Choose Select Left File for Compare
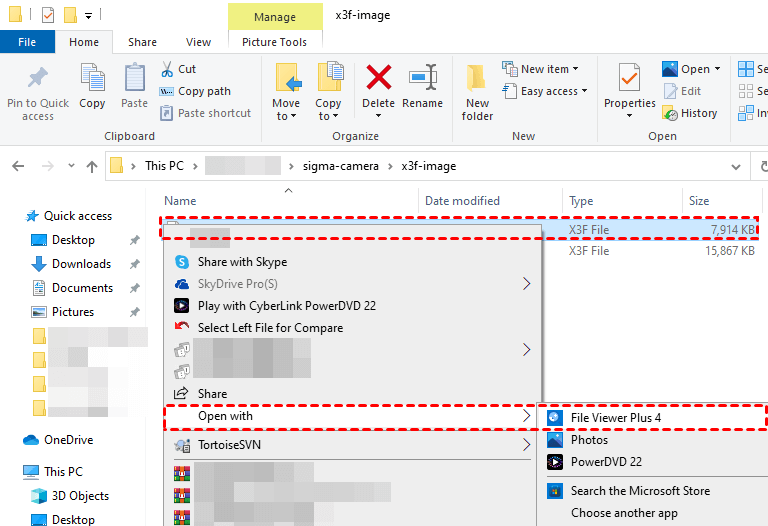This screenshot has height=526, width=768. [x=353, y=328]
